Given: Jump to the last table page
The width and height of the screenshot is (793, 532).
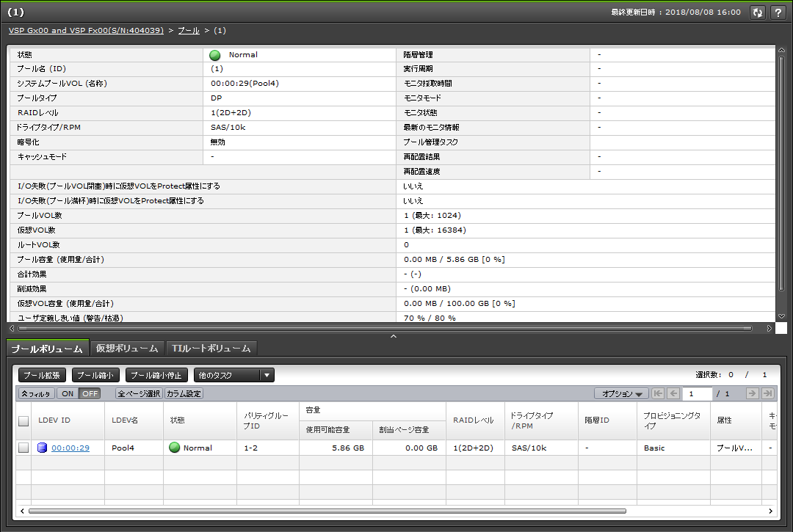Looking at the screenshot, I should [x=768, y=394].
